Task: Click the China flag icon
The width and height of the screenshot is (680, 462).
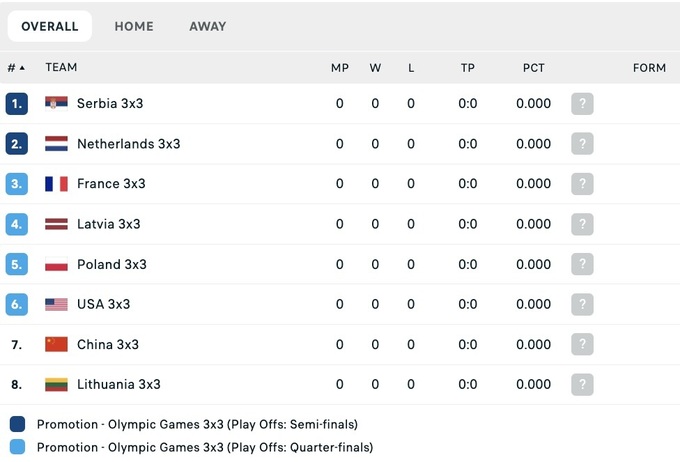Action: click(x=56, y=344)
